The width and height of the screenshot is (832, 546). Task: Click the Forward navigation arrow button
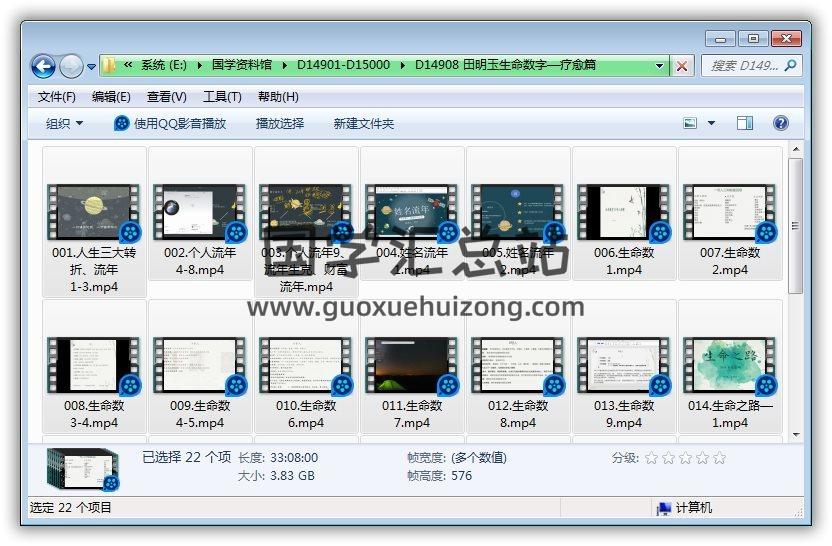[x=71, y=66]
